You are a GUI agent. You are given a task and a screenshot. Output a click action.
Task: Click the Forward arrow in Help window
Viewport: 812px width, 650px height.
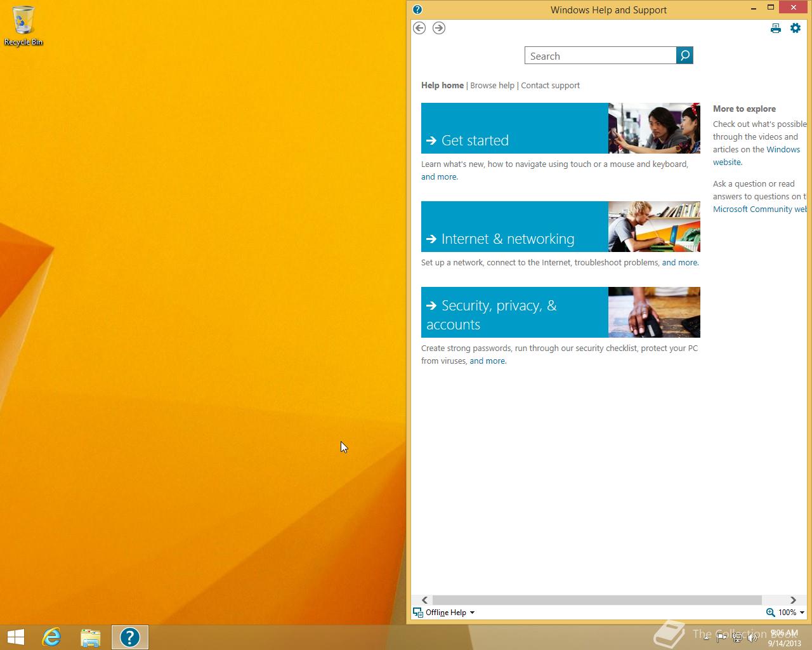439,28
